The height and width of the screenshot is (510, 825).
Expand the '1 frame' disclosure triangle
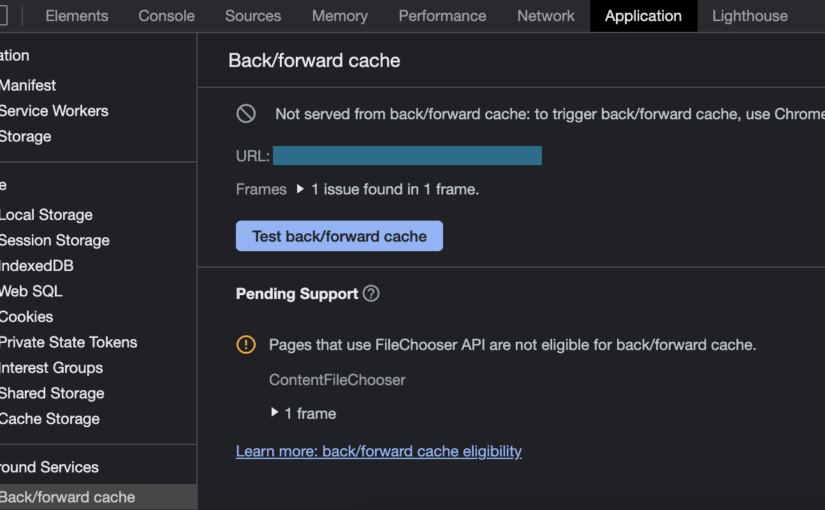(x=275, y=413)
